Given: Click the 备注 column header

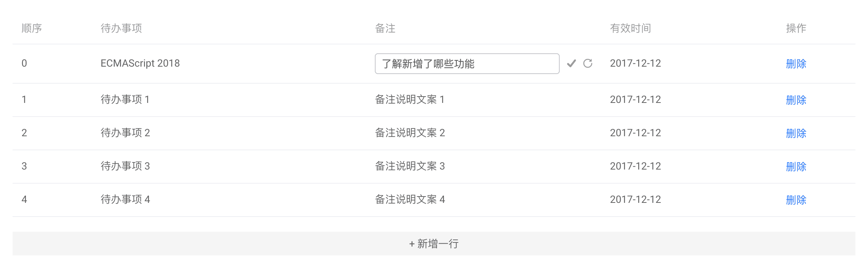Looking at the screenshot, I should [385, 29].
